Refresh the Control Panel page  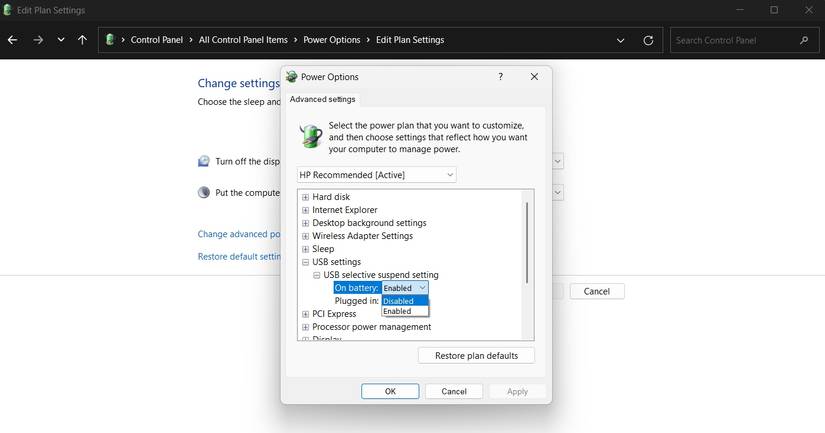click(x=648, y=41)
